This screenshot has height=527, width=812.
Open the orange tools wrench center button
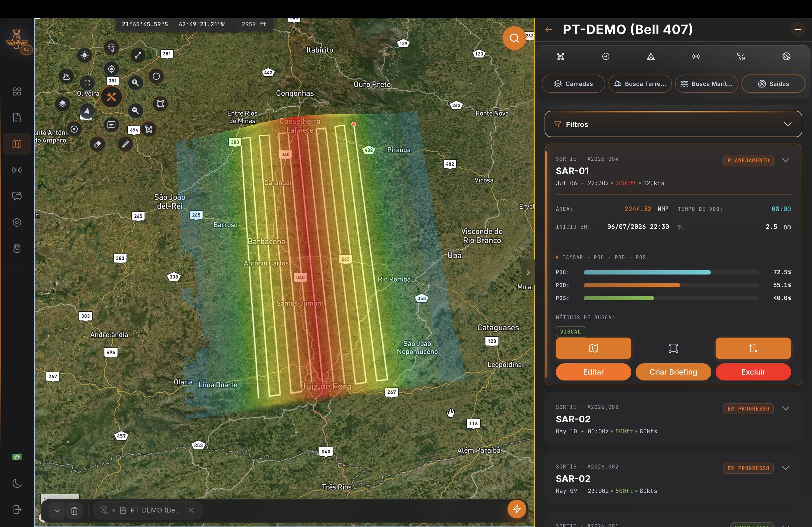point(111,97)
